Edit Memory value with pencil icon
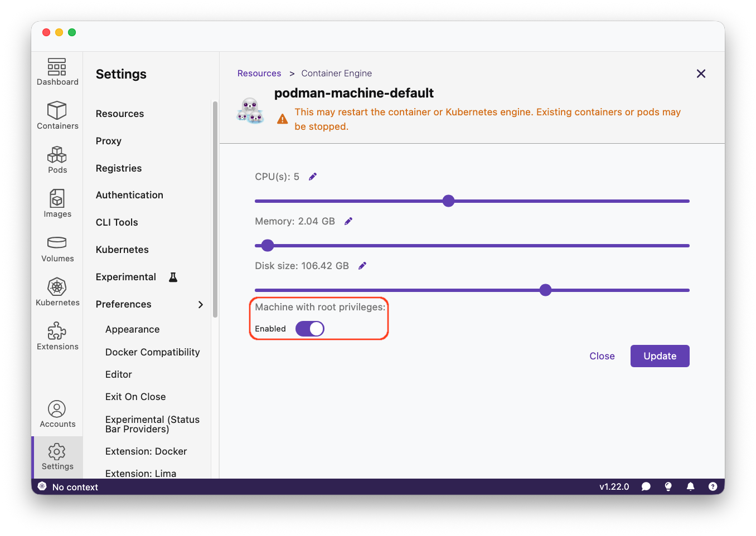Viewport: 756px width, 536px height. click(348, 221)
